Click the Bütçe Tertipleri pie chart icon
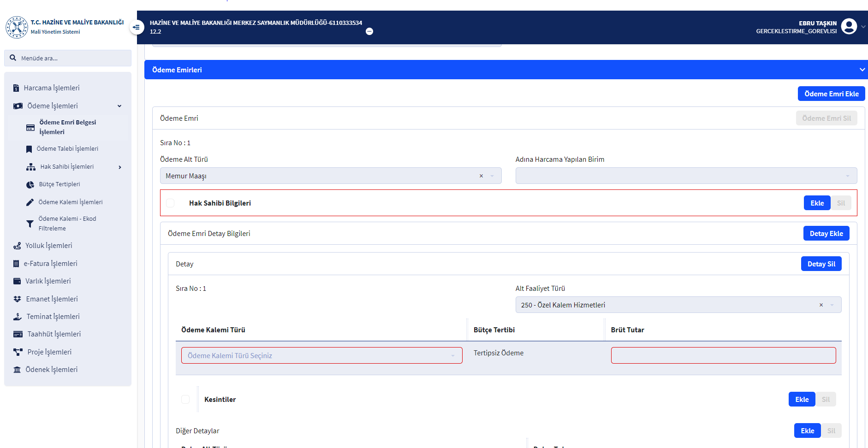The width and height of the screenshot is (868, 448). click(x=30, y=184)
